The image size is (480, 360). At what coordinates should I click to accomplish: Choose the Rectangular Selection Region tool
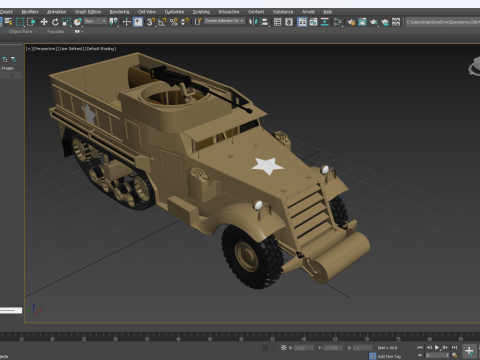point(20,22)
